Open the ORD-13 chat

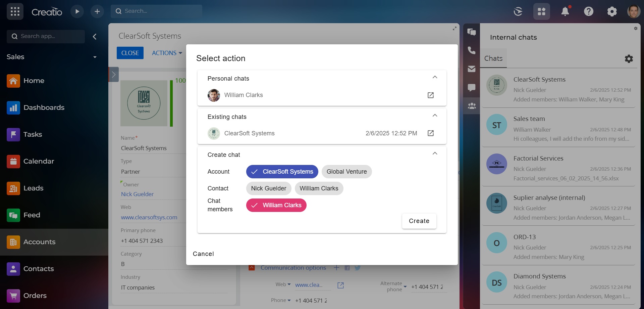coord(558,247)
